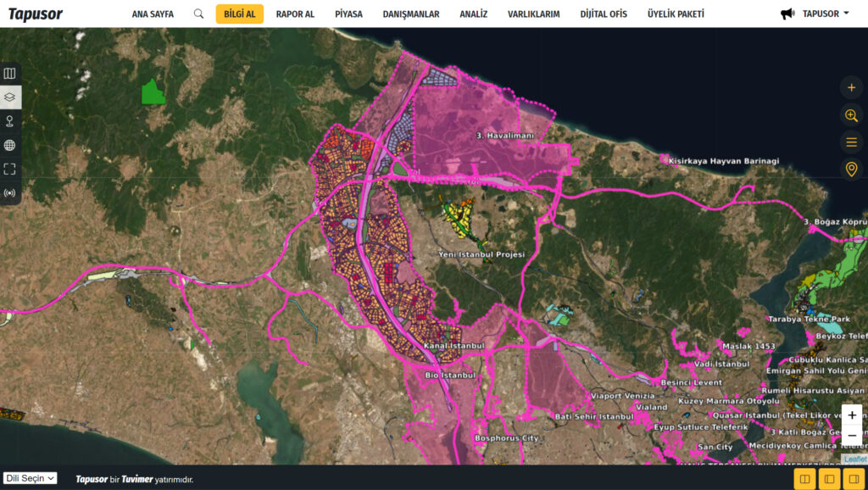
Task: Click the broadcast signal icon
Action: (x=10, y=193)
